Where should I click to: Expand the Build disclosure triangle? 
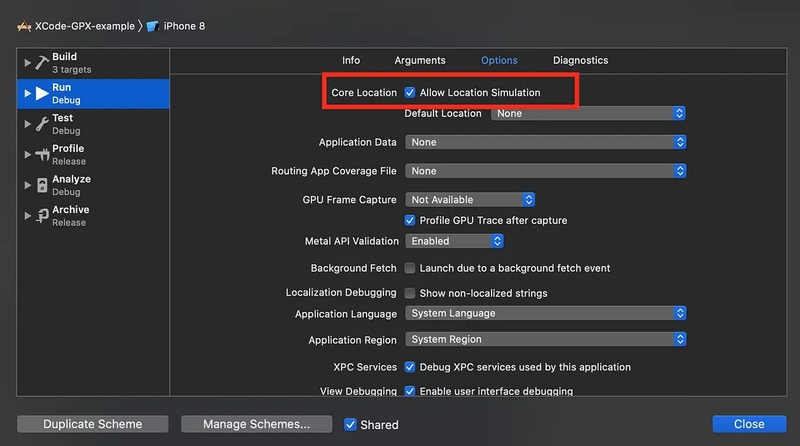coord(28,63)
